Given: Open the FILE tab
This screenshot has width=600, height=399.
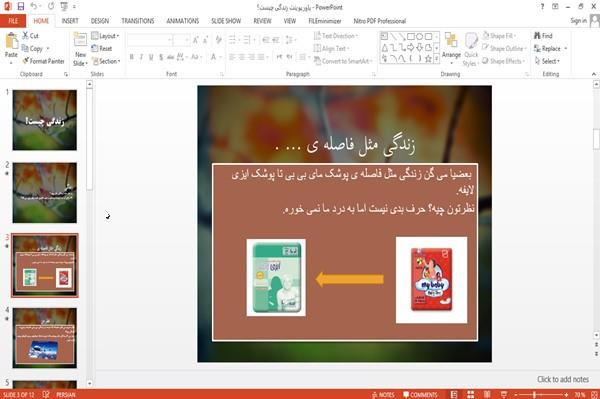Looking at the screenshot, I should tap(13, 21).
